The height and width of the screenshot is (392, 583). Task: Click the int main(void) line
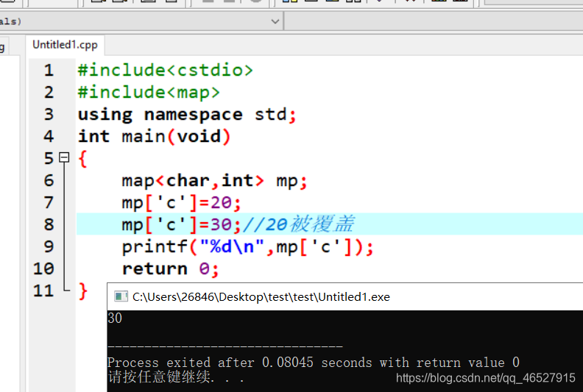pos(155,136)
